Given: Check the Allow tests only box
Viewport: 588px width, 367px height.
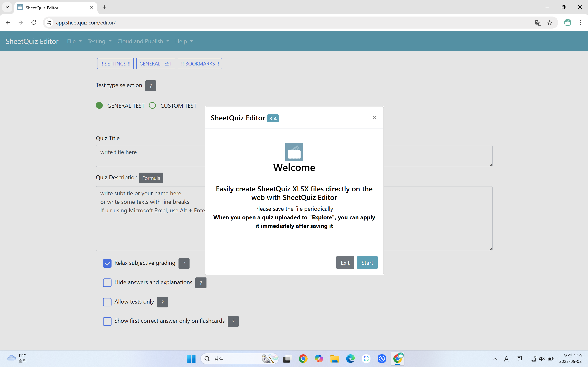Looking at the screenshot, I should (x=107, y=302).
